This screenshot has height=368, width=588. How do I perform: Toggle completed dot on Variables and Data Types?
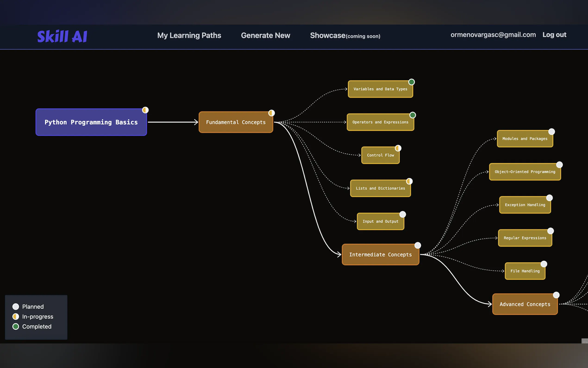pyautogui.click(x=412, y=82)
